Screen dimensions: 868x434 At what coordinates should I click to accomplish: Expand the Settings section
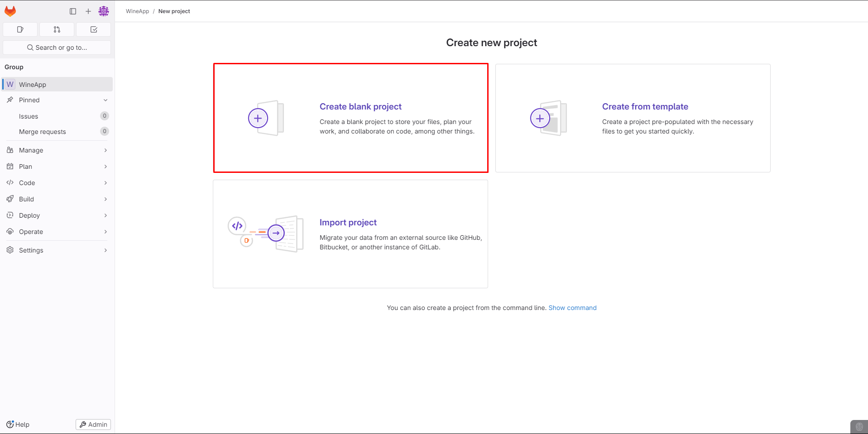point(57,250)
